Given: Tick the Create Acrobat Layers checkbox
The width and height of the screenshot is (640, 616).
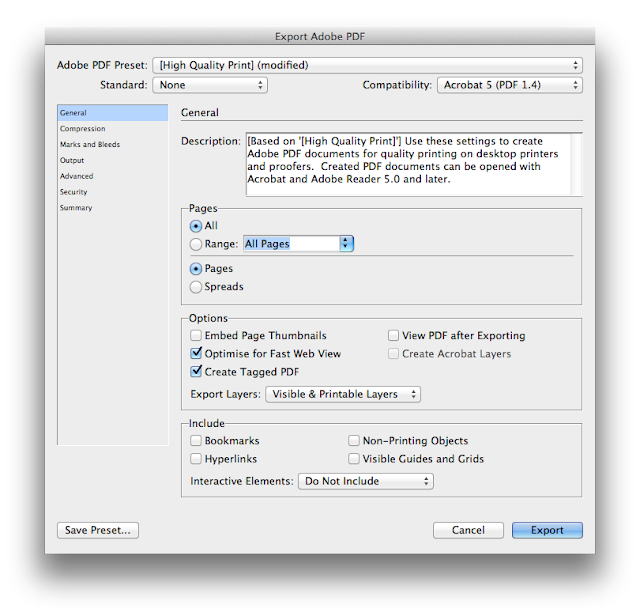Looking at the screenshot, I should (393, 354).
